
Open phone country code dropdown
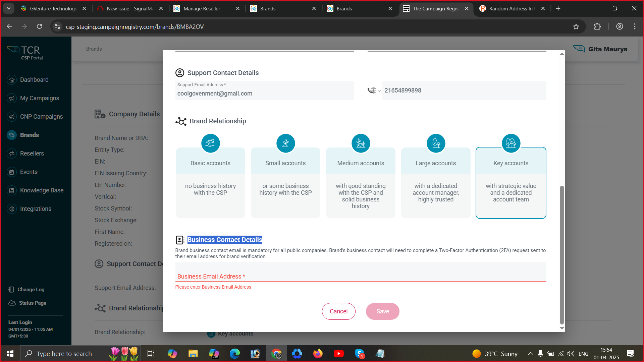click(374, 90)
